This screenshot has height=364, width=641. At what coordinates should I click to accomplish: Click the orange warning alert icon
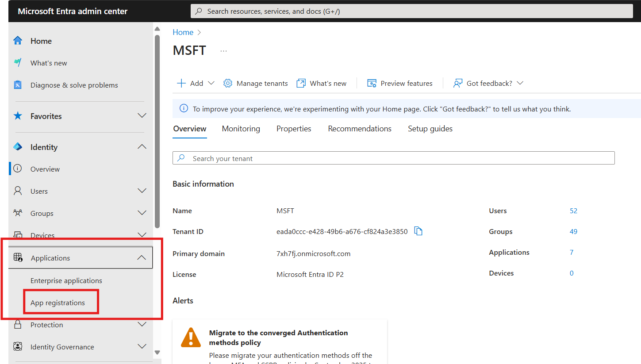(191, 337)
